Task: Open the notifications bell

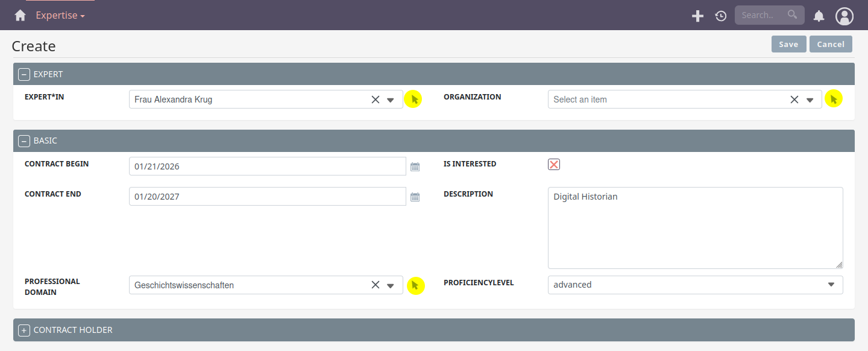Action: click(819, 16)
